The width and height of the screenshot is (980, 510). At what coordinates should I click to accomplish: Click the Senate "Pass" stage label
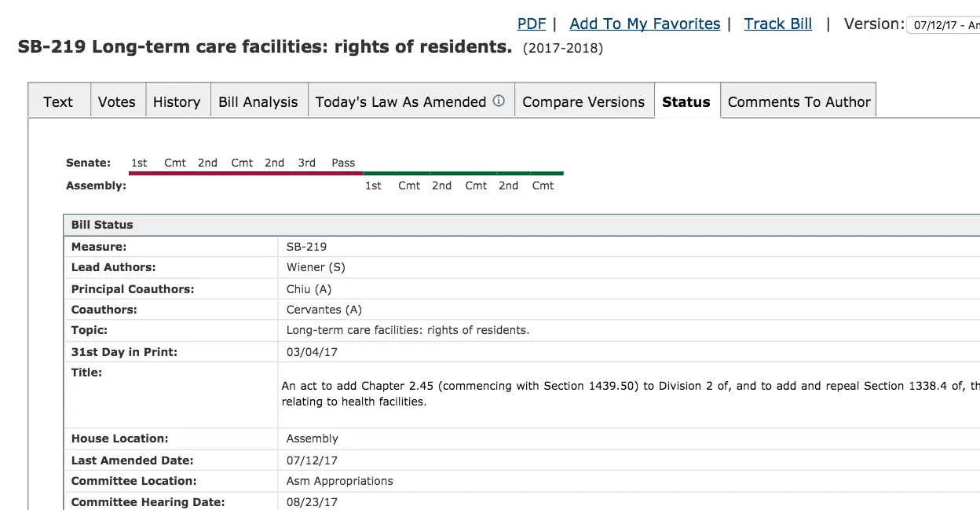(343, 163)
